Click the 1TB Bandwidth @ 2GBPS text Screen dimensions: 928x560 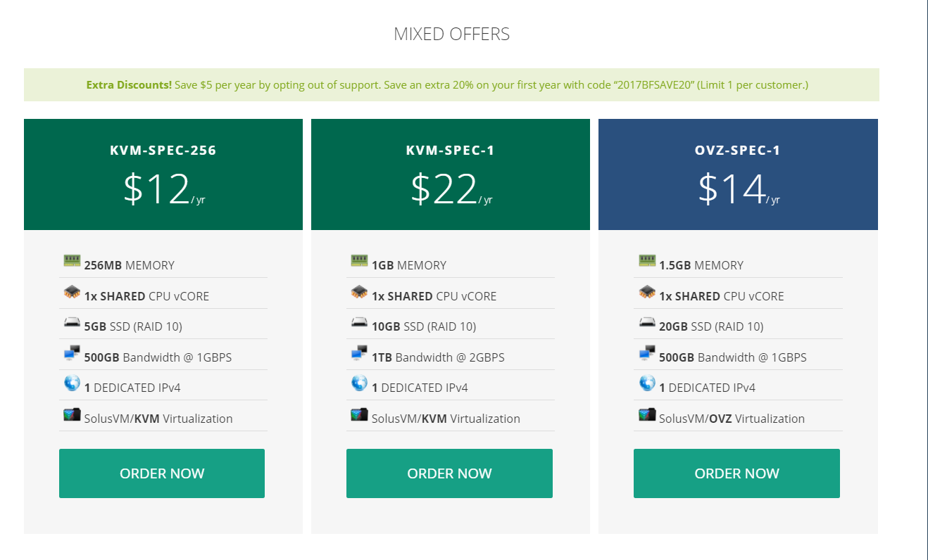(438, 357)
